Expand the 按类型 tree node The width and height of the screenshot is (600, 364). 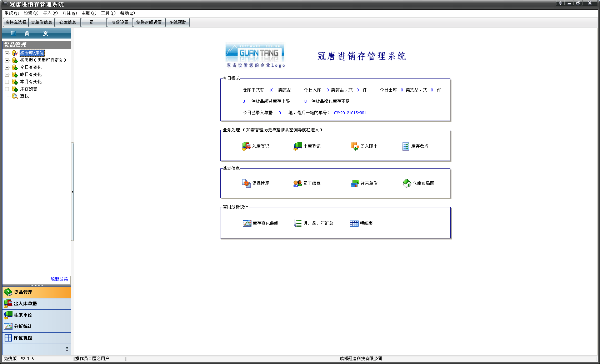7,60
